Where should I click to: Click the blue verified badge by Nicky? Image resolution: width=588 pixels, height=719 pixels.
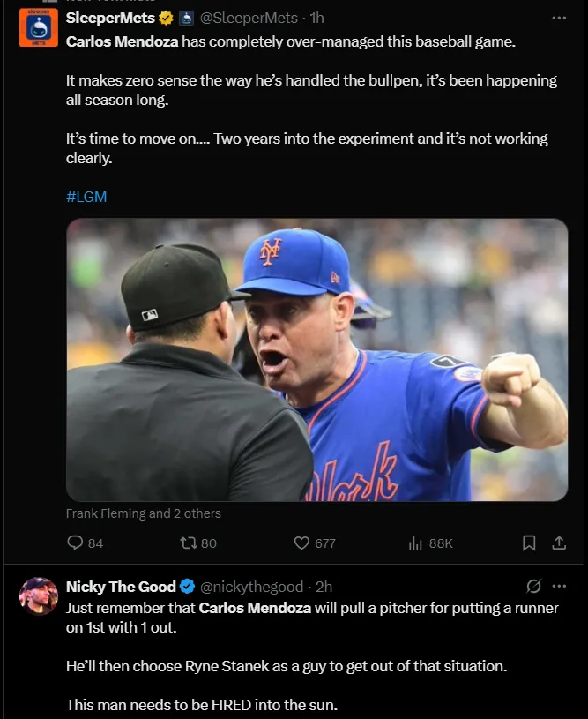click(188, 587)
